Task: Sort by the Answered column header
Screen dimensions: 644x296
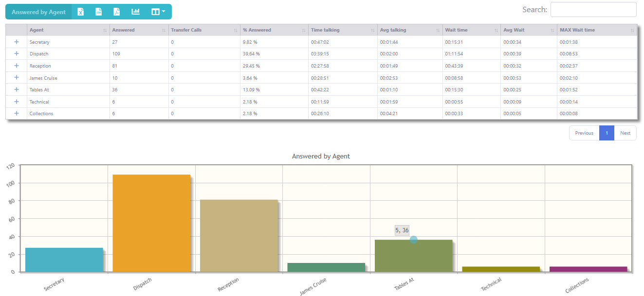Action: tap(139, 30)
